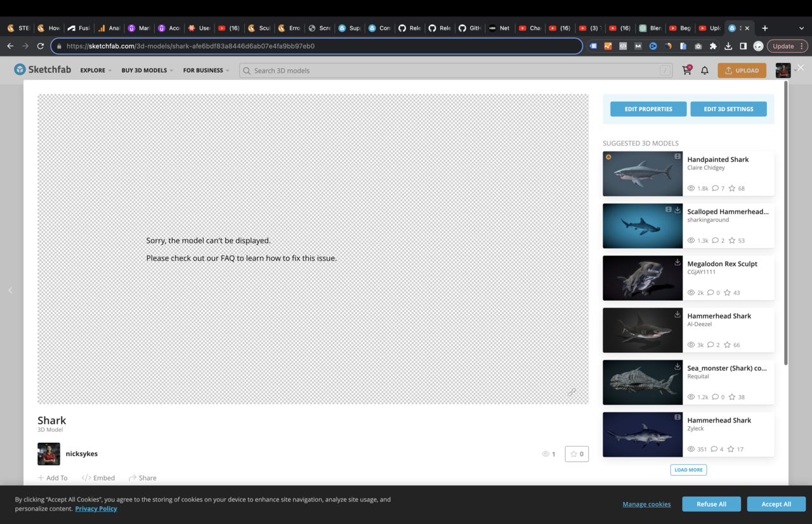Image resolution: width=812 pixels, height=524 pixels.
Task: Open the Sketchfab shopping cart
Action: 687,70
